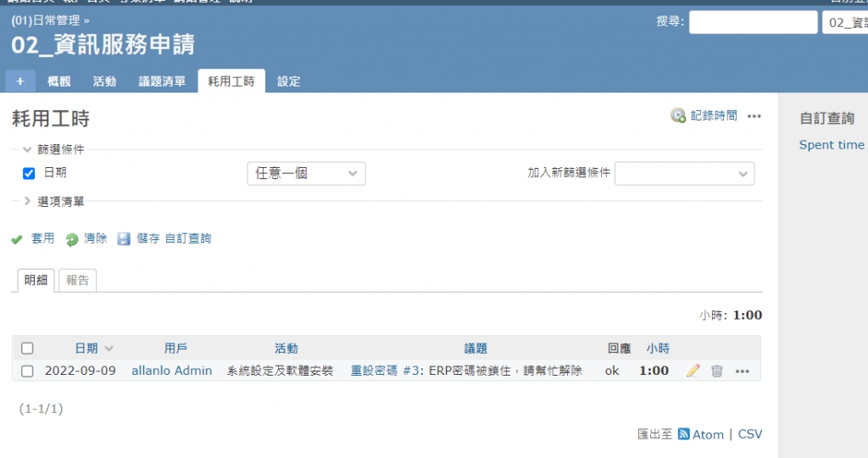Screen dimensions: 868x458
Task: Toggle the select-all checkbox in table header
Action: [27, 348]
